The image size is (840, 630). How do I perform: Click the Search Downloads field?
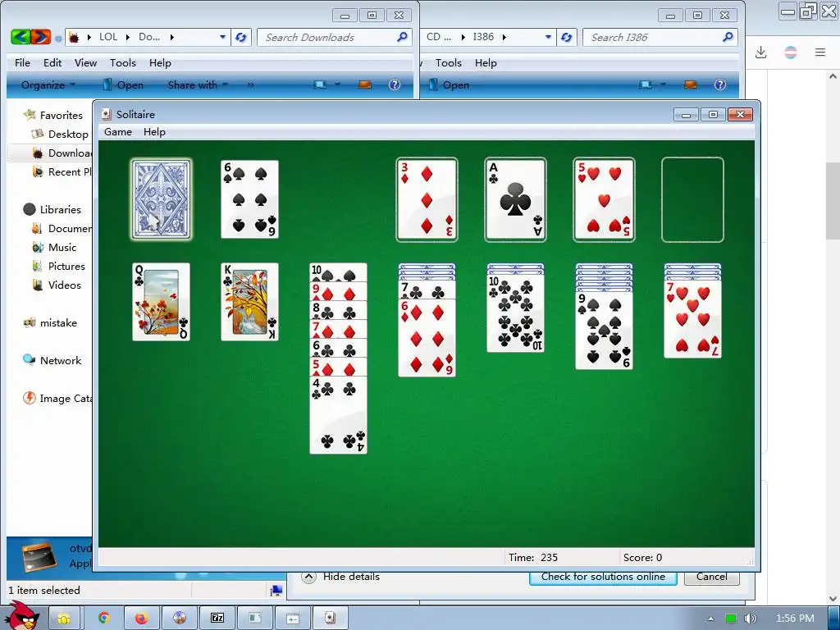[335, 37]
